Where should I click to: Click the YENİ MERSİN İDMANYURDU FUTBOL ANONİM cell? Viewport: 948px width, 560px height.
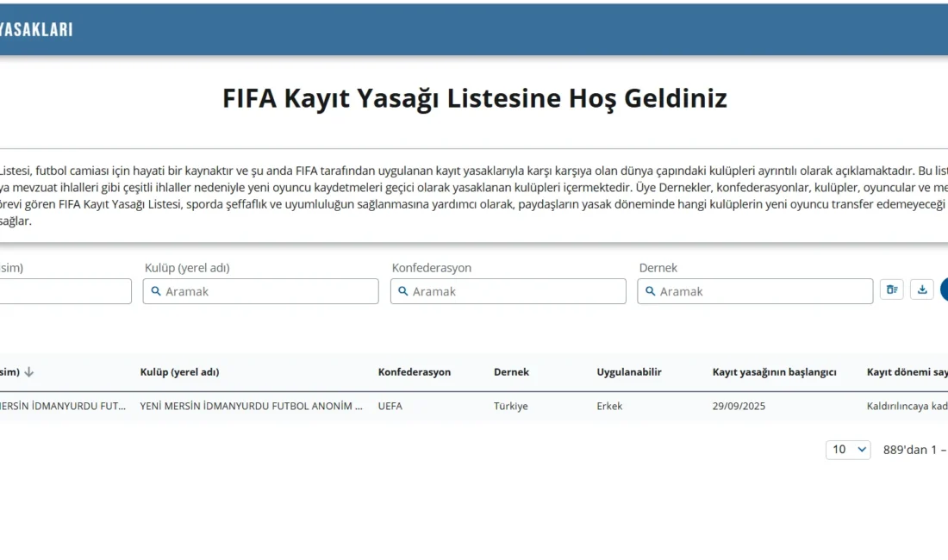[252, 406]
